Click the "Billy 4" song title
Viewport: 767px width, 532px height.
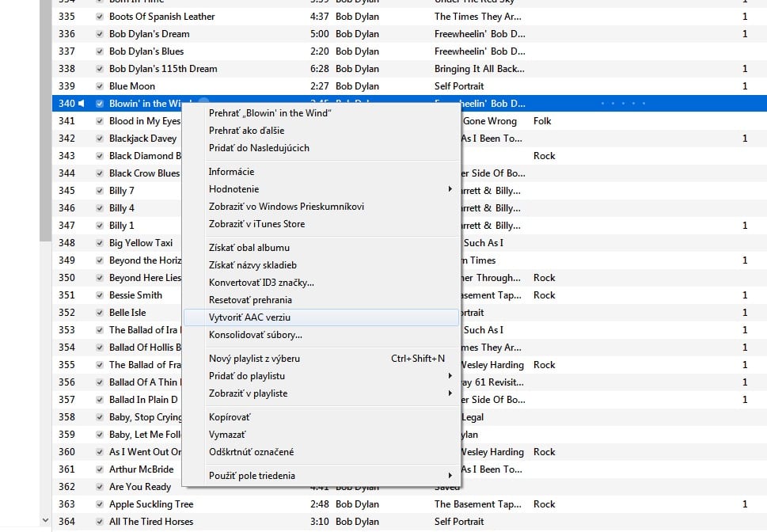121,208
